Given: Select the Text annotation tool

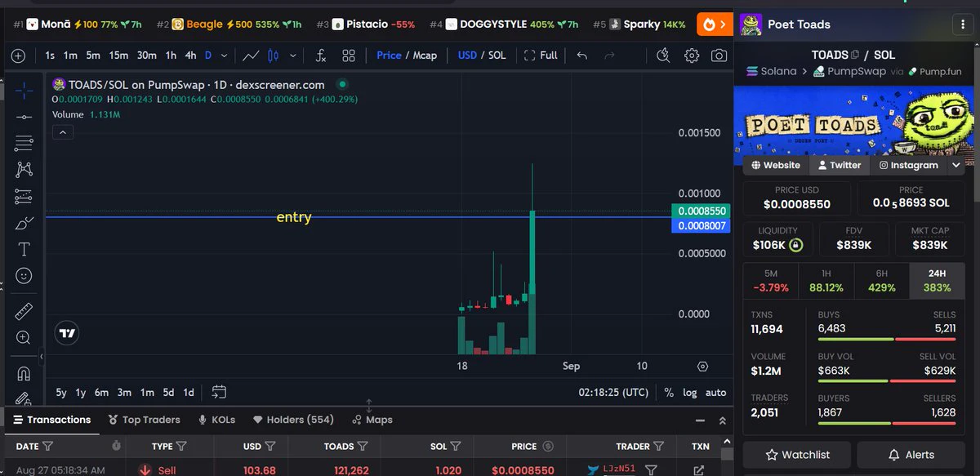Looking at the screenshot, I should (24, 249).
